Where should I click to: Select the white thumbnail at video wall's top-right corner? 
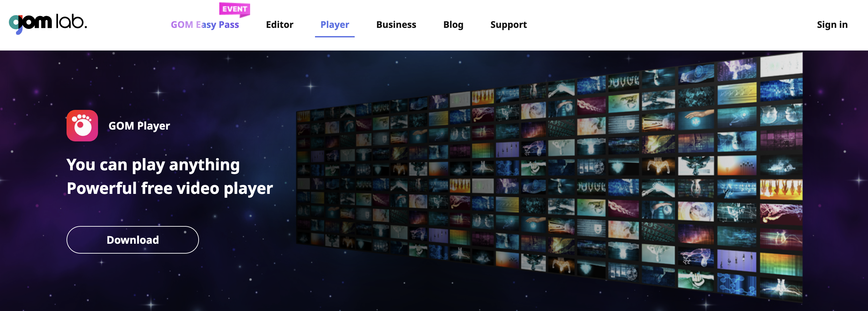coord(781,64)
